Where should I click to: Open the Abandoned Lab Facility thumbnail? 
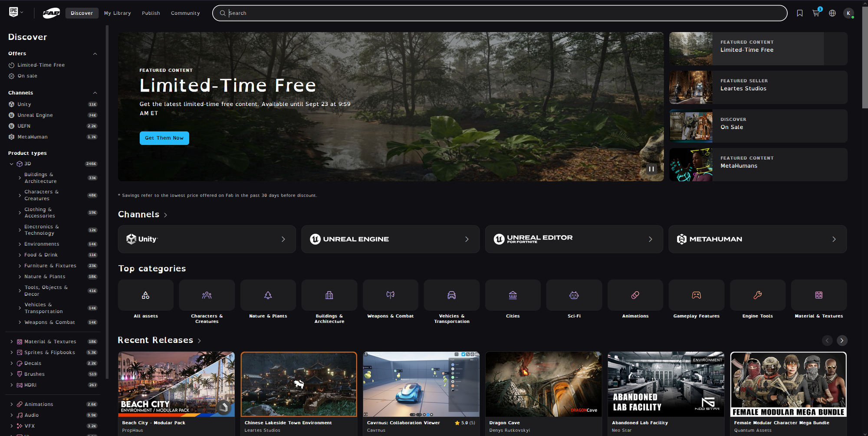click(666, 384)
